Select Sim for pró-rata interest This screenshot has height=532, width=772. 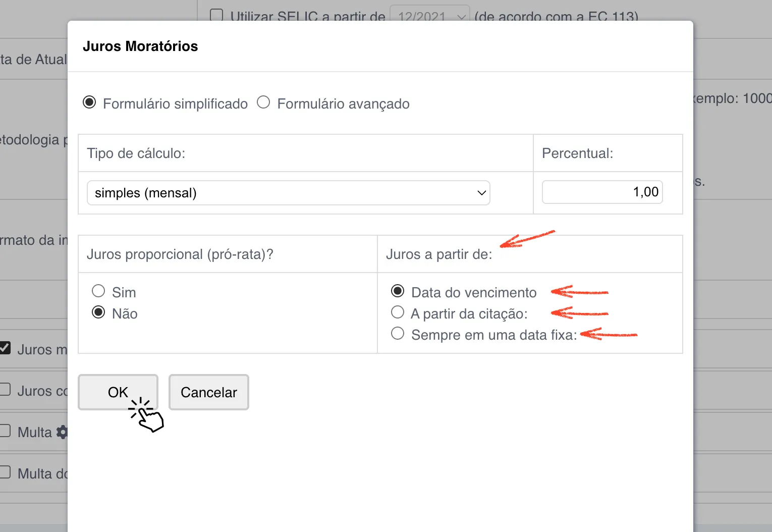98,291
